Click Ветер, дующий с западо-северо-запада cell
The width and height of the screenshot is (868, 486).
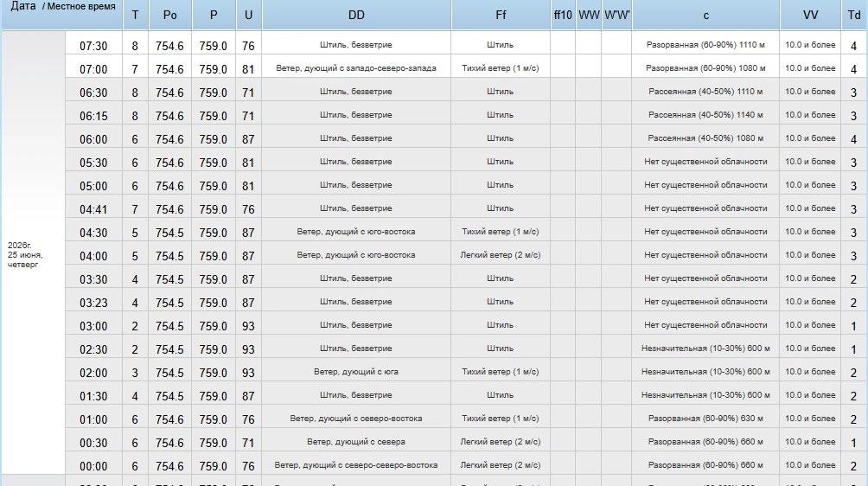point(356,68)
